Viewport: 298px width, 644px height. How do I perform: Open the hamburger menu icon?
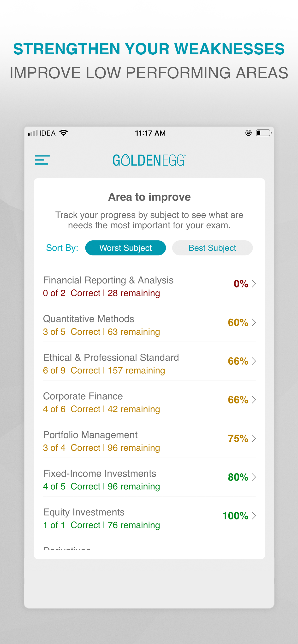pyautogui.click(x=42, y=160)
